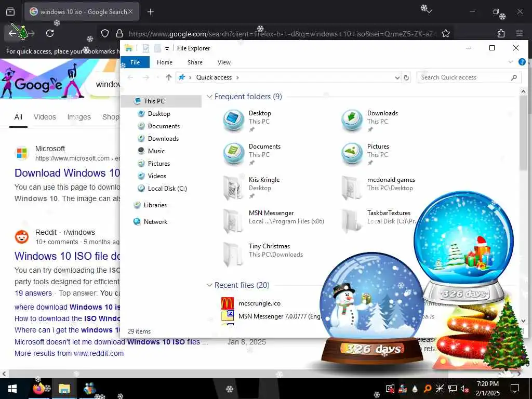Select Videos in the navigation pane

point(157,176)
